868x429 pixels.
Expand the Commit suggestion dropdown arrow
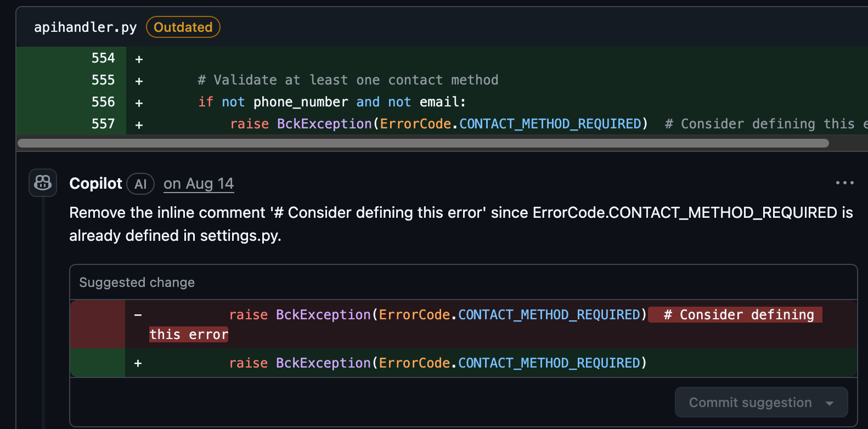(x=830, y=403)
